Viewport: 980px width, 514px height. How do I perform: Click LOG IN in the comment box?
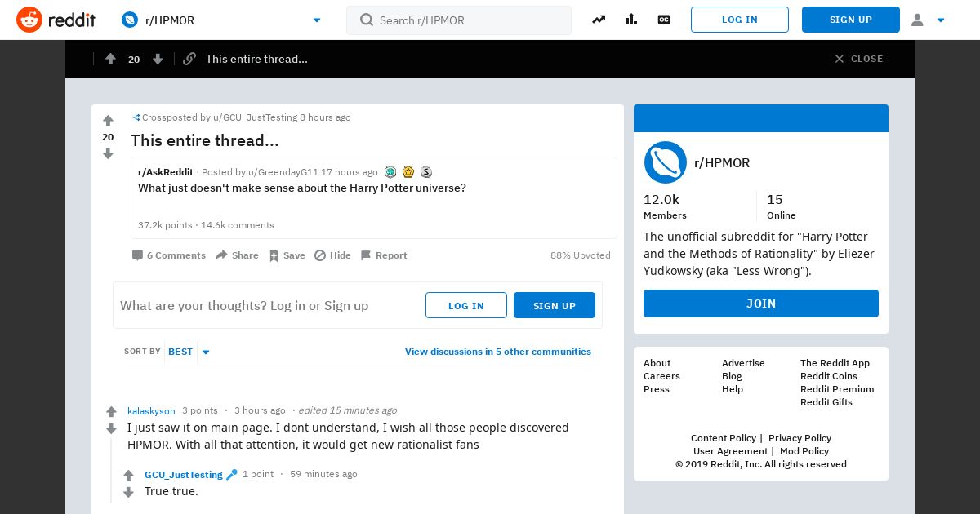pyautogui.click(x=466, y=305)
